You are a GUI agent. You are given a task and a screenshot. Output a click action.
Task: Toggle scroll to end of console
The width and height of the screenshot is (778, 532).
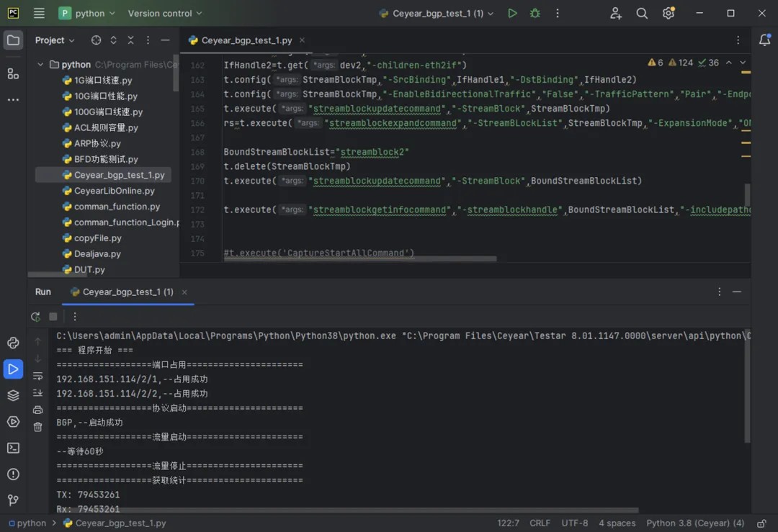pos(37,393)
